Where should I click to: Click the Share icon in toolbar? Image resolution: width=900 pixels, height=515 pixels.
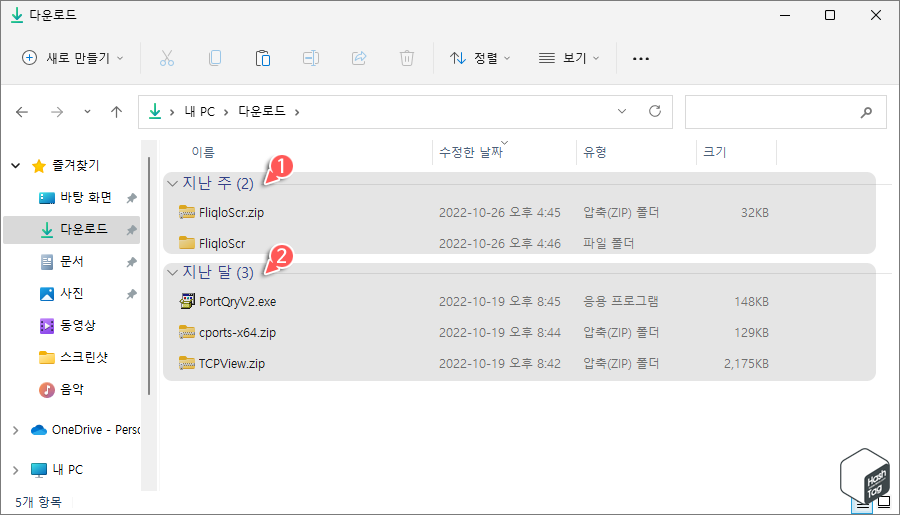pos(359,58)
